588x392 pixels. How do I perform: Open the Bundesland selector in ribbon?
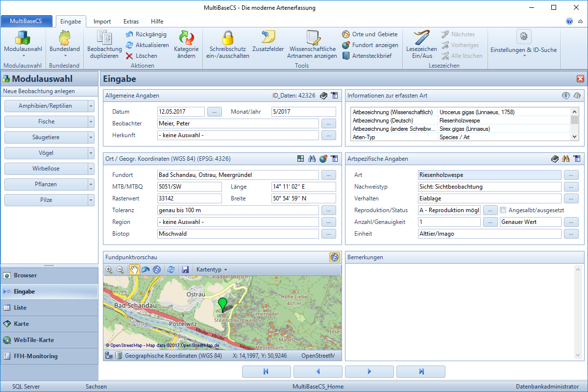click(x=65, y=45)
